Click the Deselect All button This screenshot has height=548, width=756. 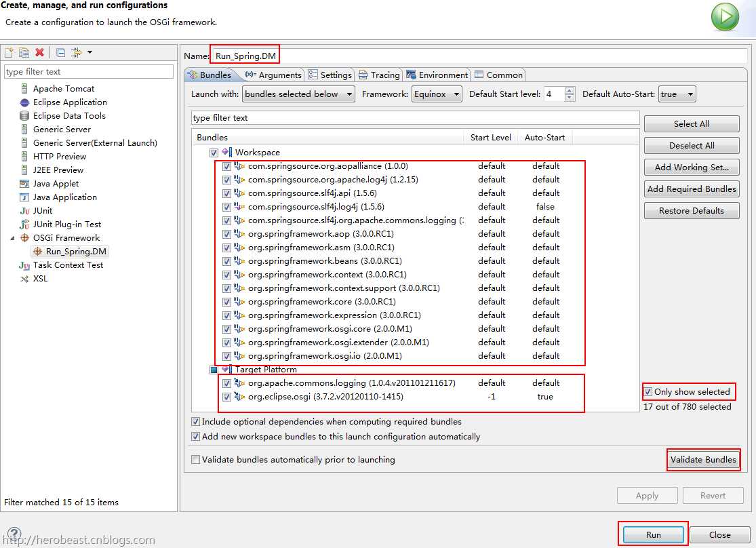click(692, 146)
